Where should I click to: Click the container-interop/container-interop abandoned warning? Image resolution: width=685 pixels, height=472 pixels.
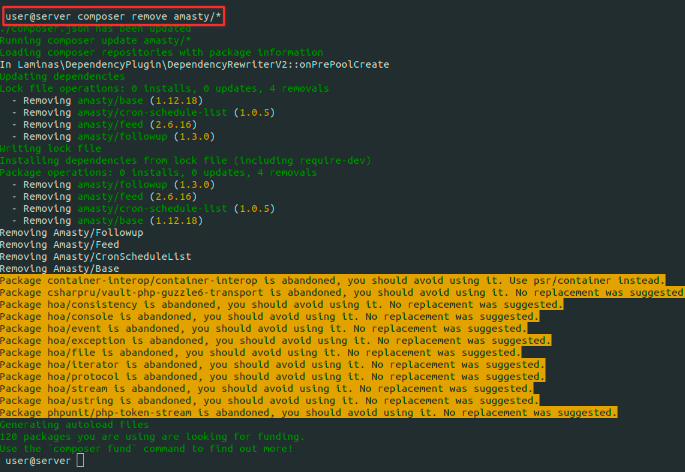(332, 281)
